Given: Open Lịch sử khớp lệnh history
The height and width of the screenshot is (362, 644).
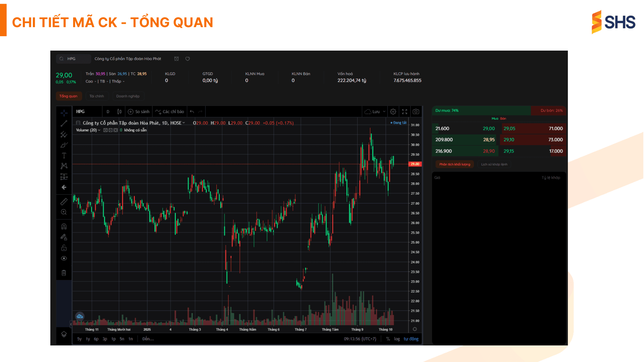Looking at the screenshot, I should (x=494, y=164).
